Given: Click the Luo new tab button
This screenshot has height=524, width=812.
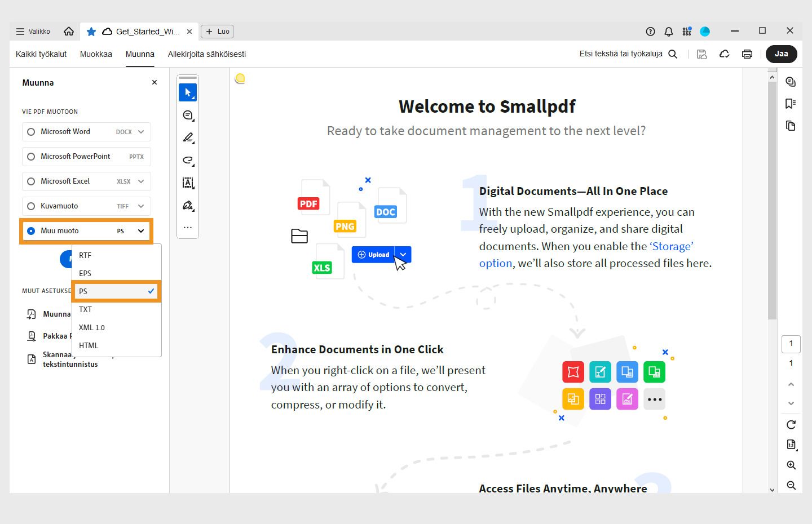Looking at the screenshot, I should 218,32.
